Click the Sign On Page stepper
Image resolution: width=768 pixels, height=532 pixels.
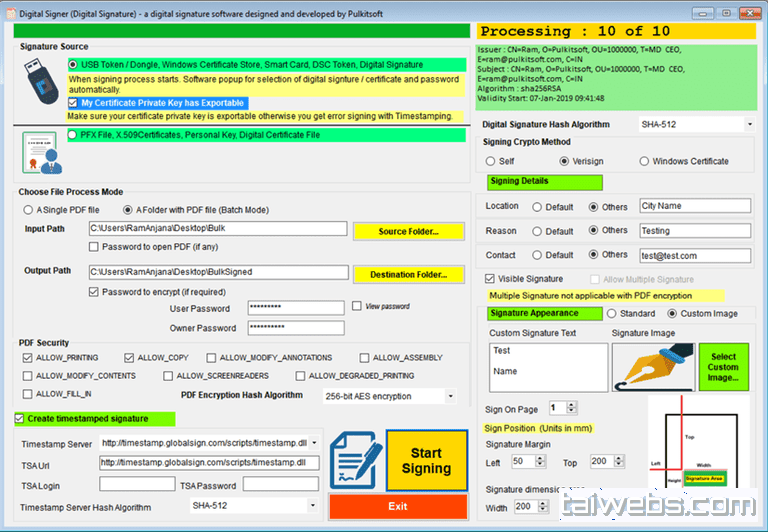(571, 408)
